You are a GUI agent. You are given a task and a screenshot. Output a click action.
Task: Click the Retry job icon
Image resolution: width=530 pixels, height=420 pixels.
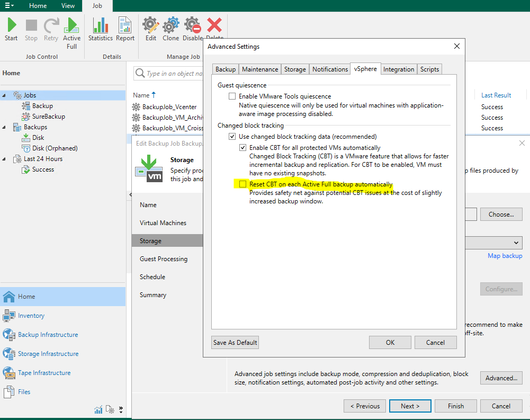coord(51,30)
